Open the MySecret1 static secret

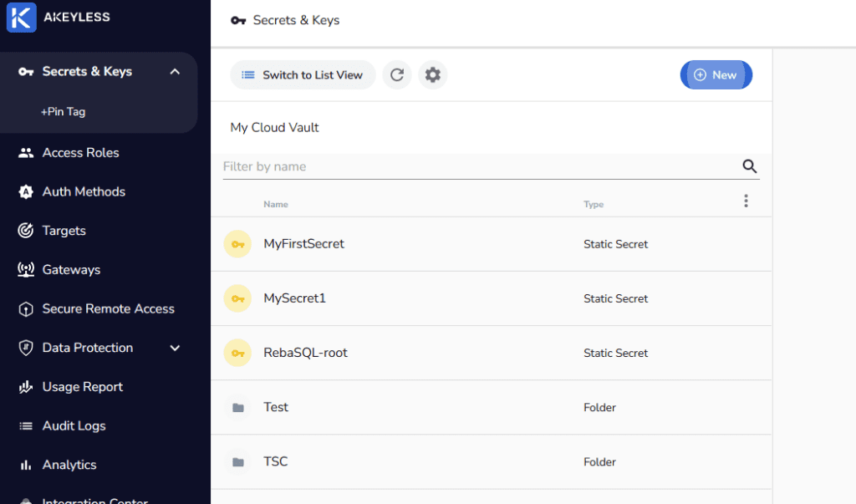(x=294, y=298)
